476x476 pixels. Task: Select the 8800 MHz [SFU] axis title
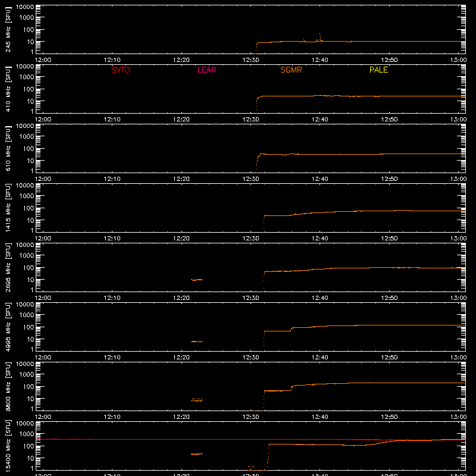point(8,387)
